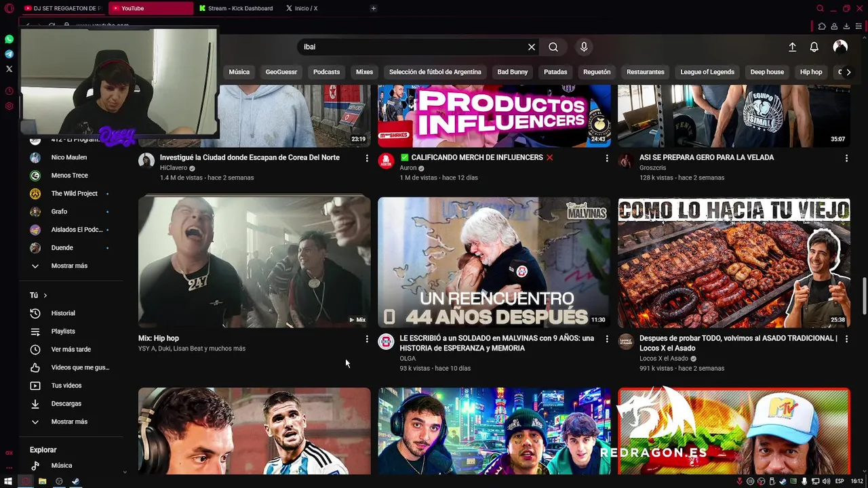Open Opera easy setup icon
868x488 pixels.
coord(859,26)
